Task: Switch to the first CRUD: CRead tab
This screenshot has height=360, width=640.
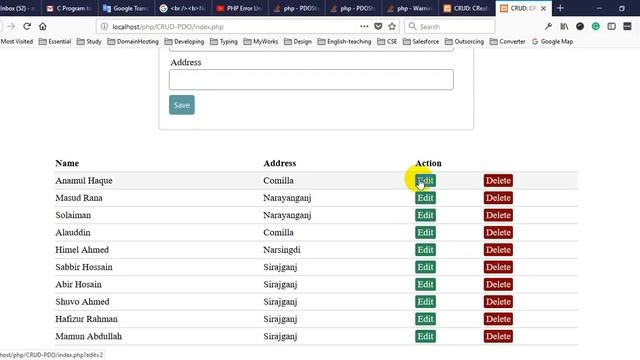Action: 466,8
